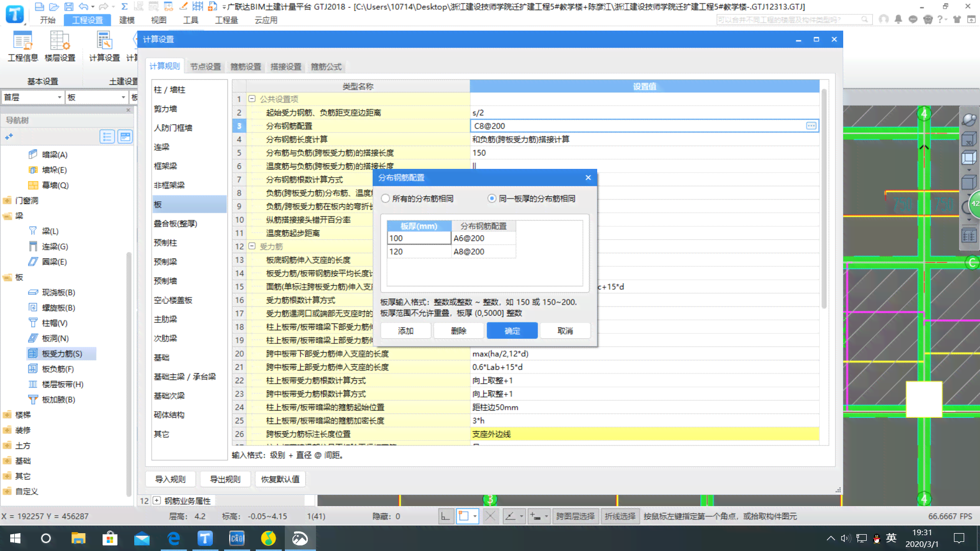Click the 折线选择 toolbar icon
980x551 pixels.
point(619,515)
